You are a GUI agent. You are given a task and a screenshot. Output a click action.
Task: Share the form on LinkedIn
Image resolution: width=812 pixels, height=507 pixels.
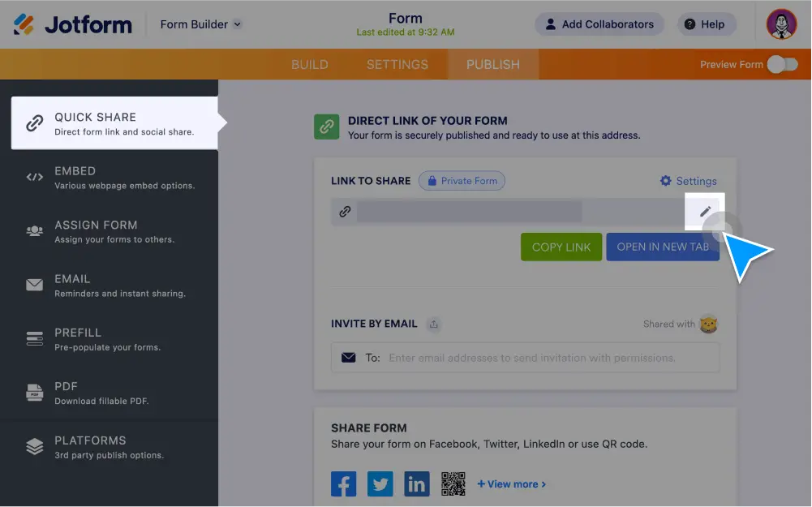tap(416, 483)
